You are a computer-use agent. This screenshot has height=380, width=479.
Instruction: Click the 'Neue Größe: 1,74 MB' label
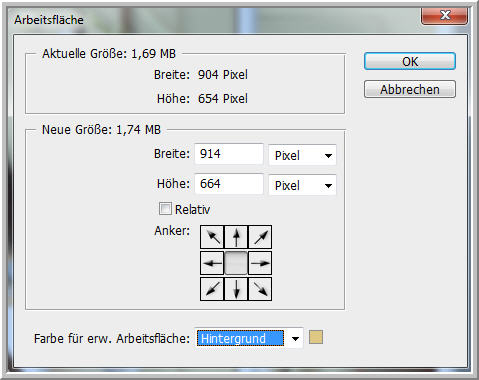tap(101, 130)
